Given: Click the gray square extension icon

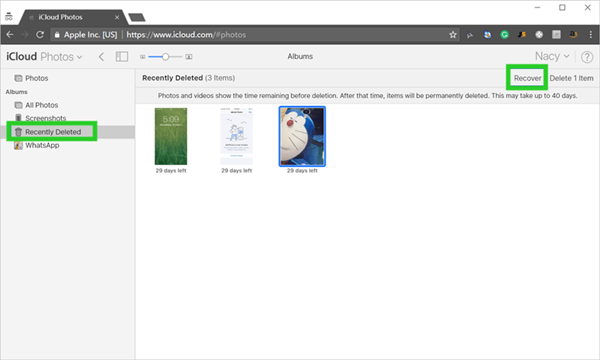Looking at the screenshot, I should point(556,35).
